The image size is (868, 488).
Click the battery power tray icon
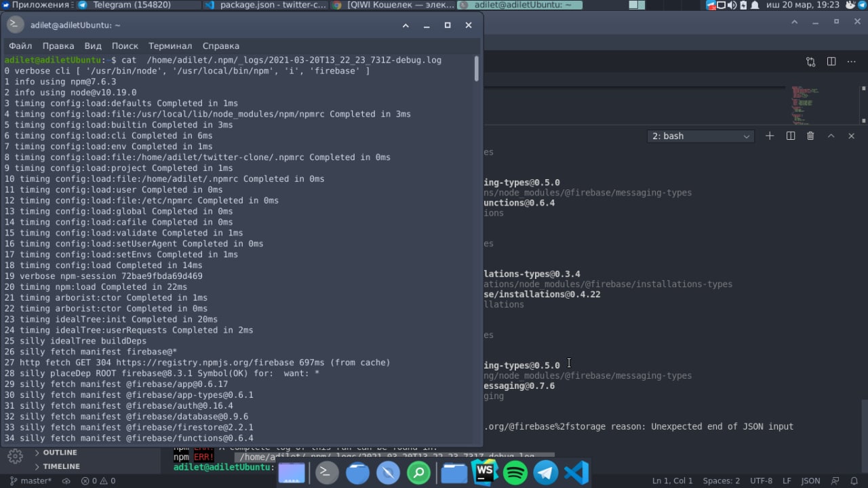pyautogui.click(x=743, y=5)
